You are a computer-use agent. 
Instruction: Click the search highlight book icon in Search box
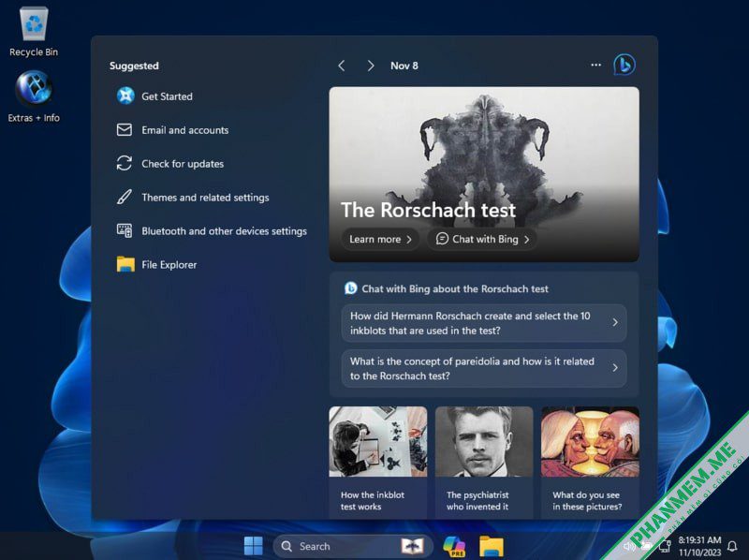tap(412, 546)
